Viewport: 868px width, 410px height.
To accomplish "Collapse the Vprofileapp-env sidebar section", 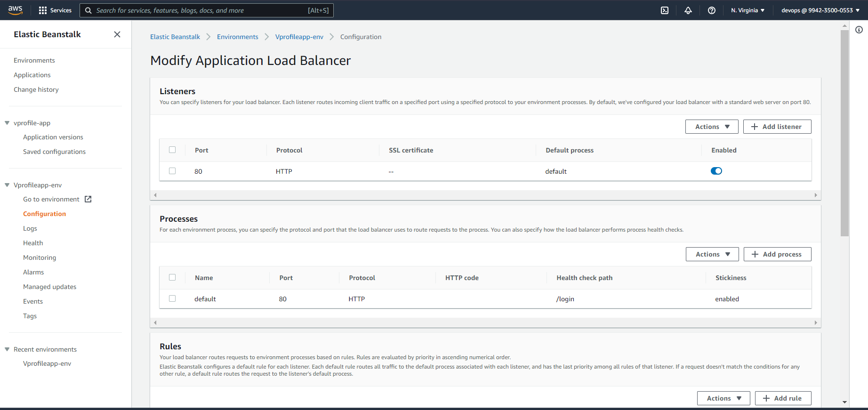I will tap(7, 185).
